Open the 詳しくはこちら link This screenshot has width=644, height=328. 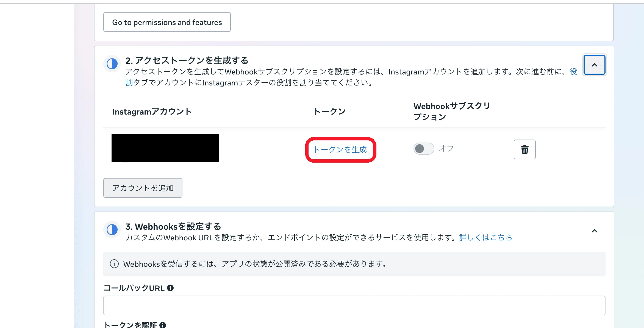(486, 237)
